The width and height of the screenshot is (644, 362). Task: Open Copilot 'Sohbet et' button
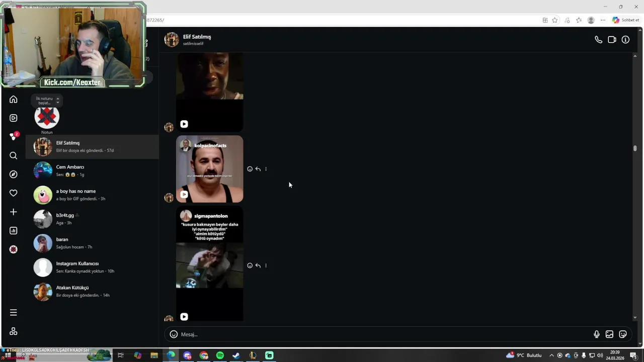625,20
